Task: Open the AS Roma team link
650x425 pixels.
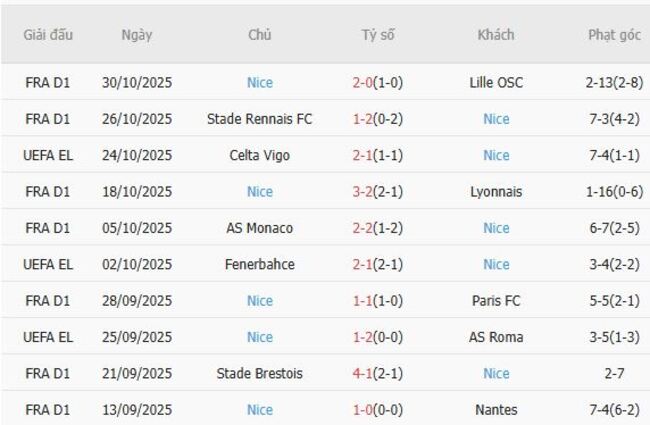Action: pyautogui.click(x=496, y=337)
